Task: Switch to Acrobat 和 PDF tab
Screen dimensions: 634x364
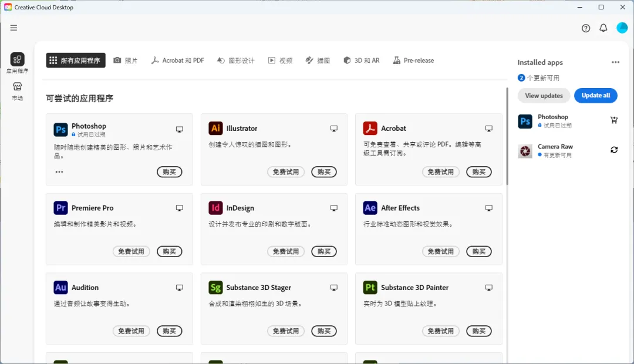Action: coord(177,60)
